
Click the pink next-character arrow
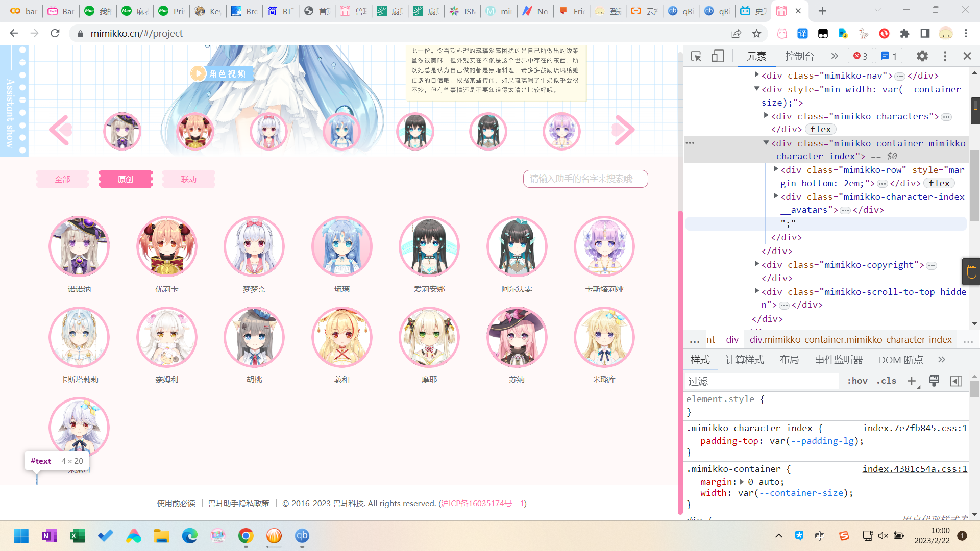[623, 131]
